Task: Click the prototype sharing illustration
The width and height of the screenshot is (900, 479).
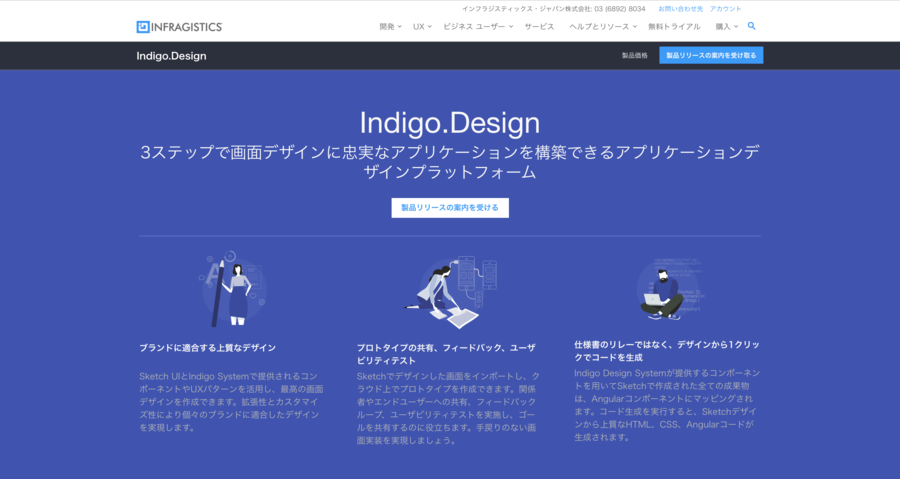Action: pos(450,291)
